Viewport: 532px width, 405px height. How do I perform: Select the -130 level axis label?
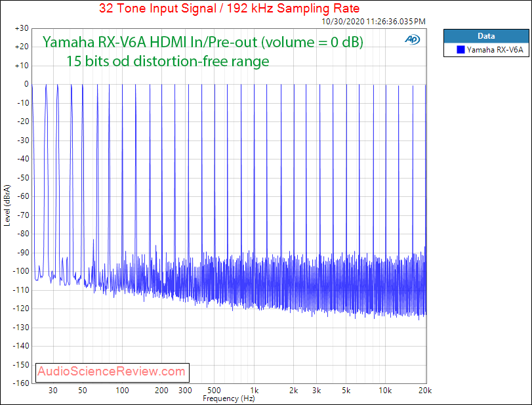coord(22,328)
